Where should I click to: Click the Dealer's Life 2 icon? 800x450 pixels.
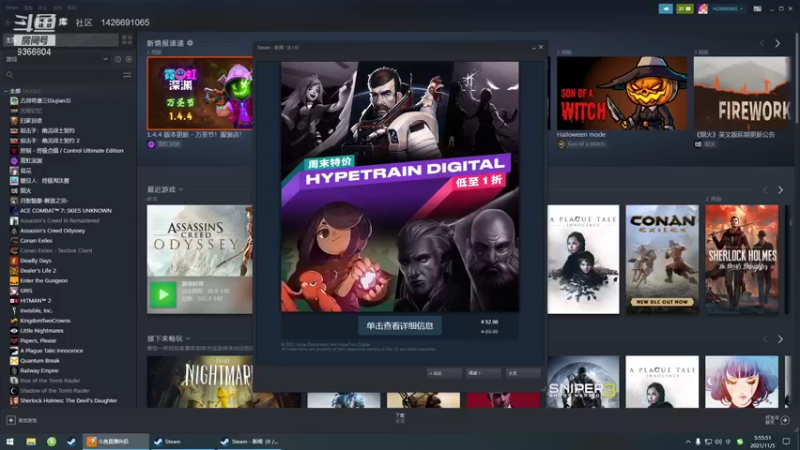[14, 271]
